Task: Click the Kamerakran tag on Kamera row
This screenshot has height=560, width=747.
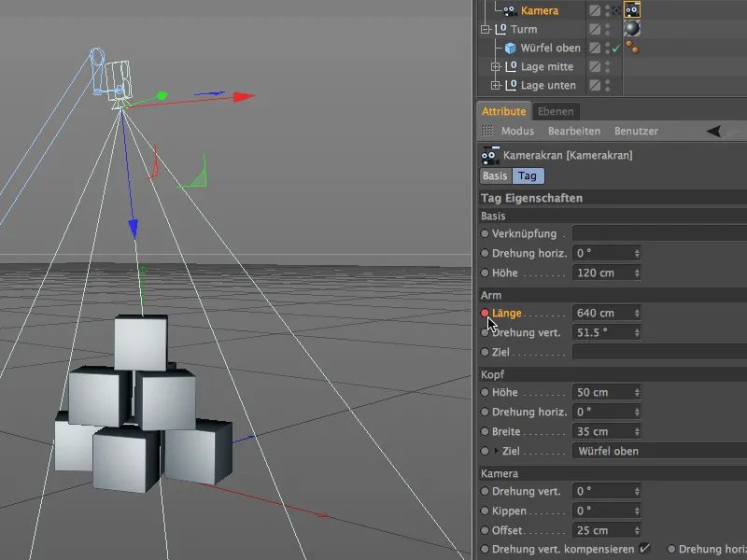Action: (632, 9)
